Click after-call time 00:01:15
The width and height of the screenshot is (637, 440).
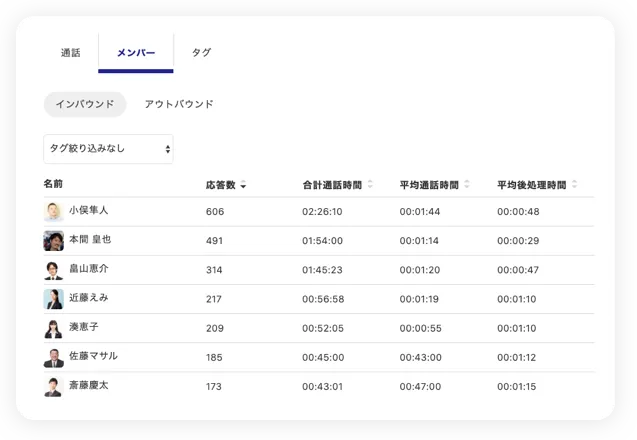(x=517, y=387)
